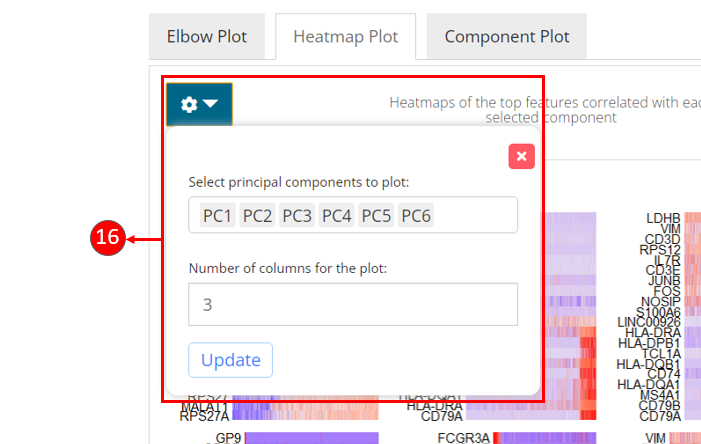Viewport: 701px width, 444px height.
Task: Open the Component Plot tab
Action: click(506, 37)
